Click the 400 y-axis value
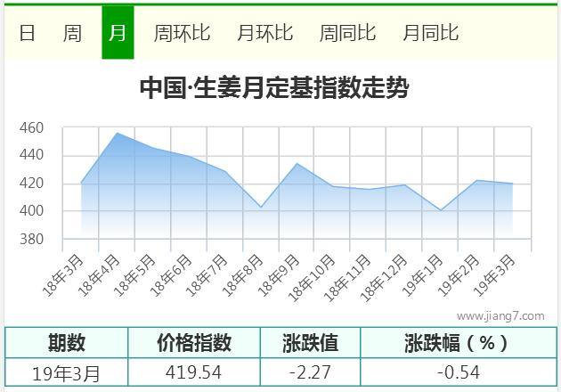Image resolution: width=561 pixels, height=392 pixels. pyautogui.click(x=31, y=210)
